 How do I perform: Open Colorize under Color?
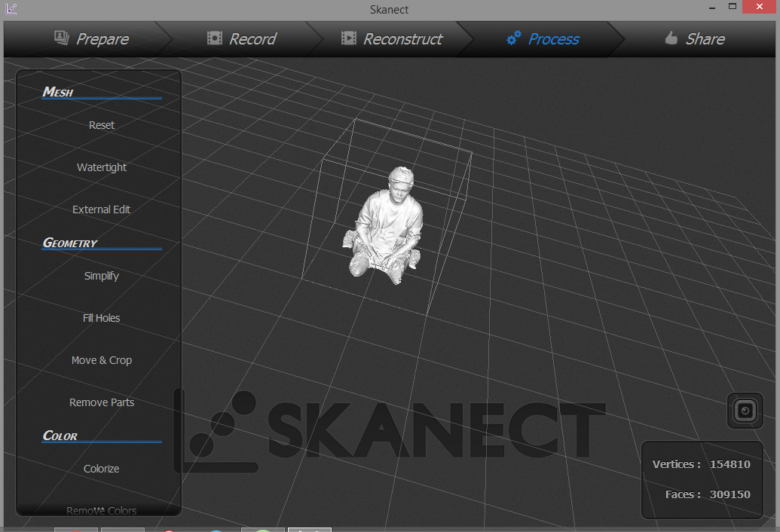(x=102, y=469)
